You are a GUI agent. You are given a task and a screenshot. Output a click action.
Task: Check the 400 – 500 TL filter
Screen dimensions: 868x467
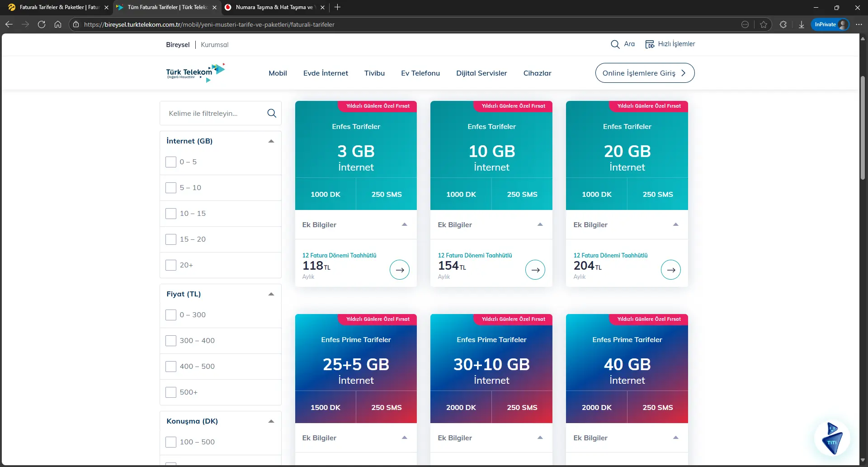coord(171,367)
